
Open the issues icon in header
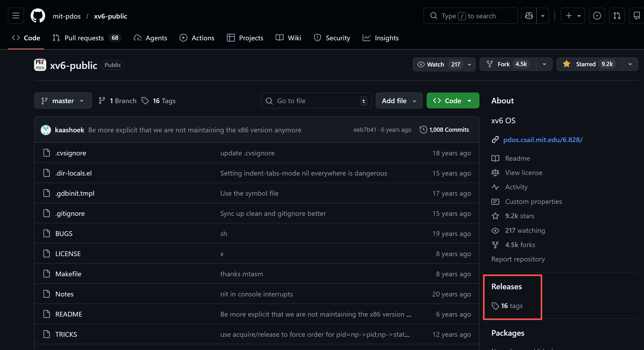[597, 16]
